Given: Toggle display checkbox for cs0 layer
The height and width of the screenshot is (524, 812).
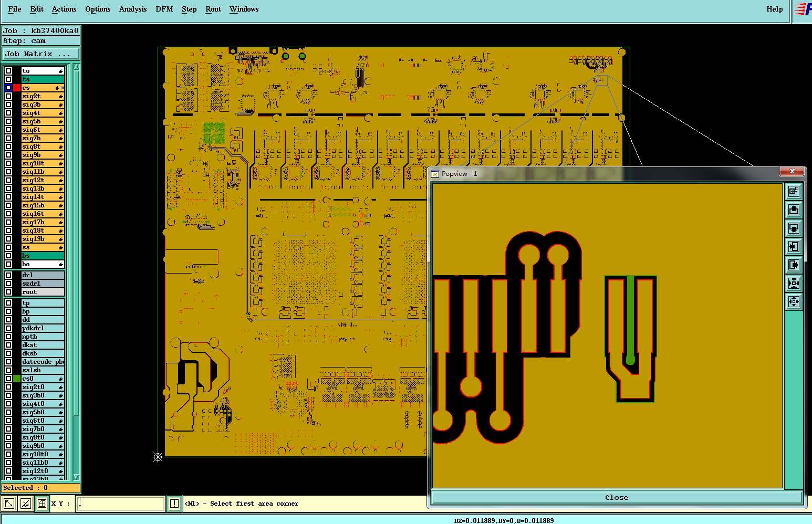Looking at the screenshot, I should click(8, 379).
